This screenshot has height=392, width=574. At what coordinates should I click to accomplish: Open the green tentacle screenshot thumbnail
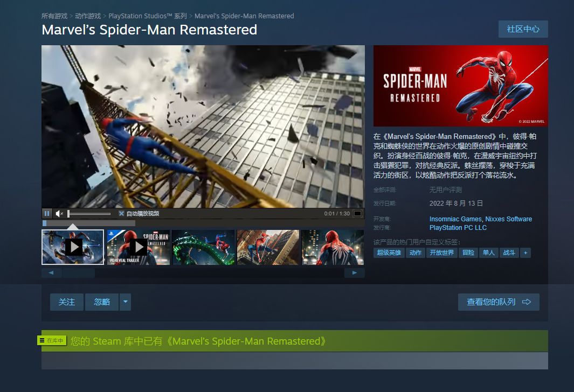pyautogui.click(x=203, y=248)
